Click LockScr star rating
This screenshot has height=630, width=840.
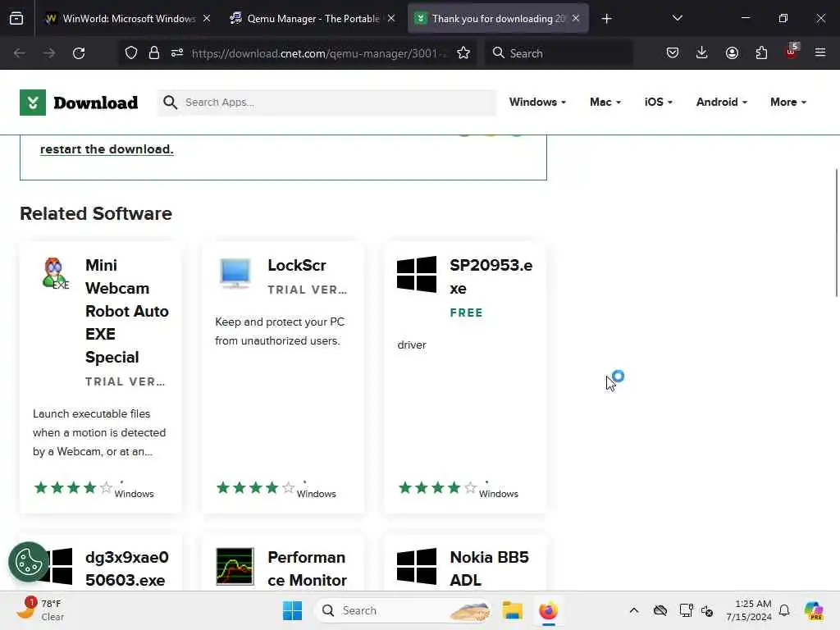point(255,487)
